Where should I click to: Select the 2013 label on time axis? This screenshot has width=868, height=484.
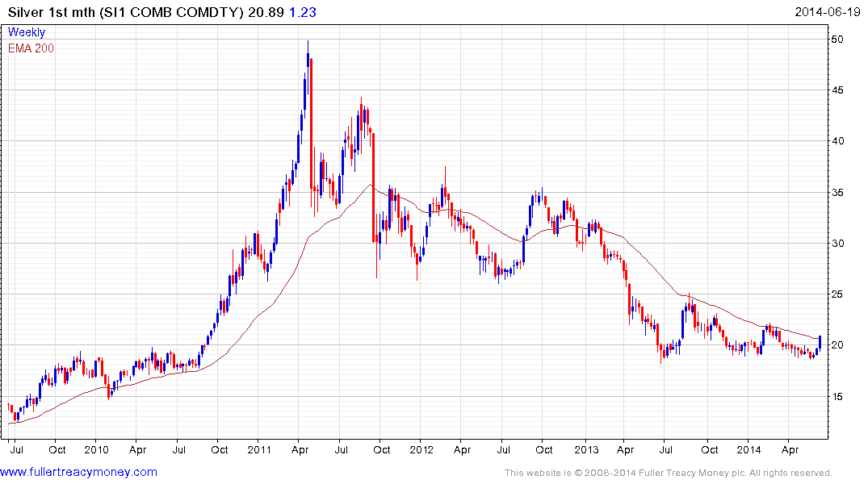(586, 449)
